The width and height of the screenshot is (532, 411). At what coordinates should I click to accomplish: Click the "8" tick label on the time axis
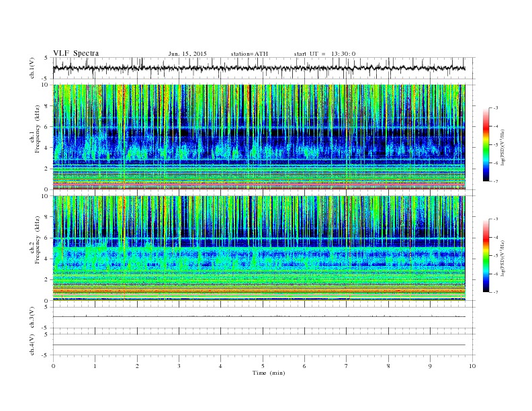point(388,366)
